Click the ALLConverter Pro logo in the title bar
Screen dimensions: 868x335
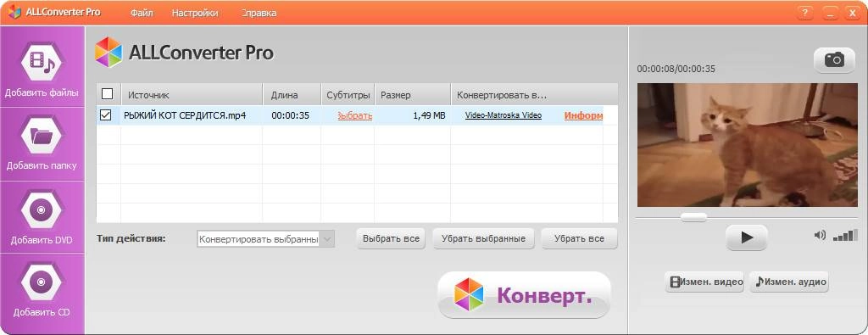(x=14, y=12)
